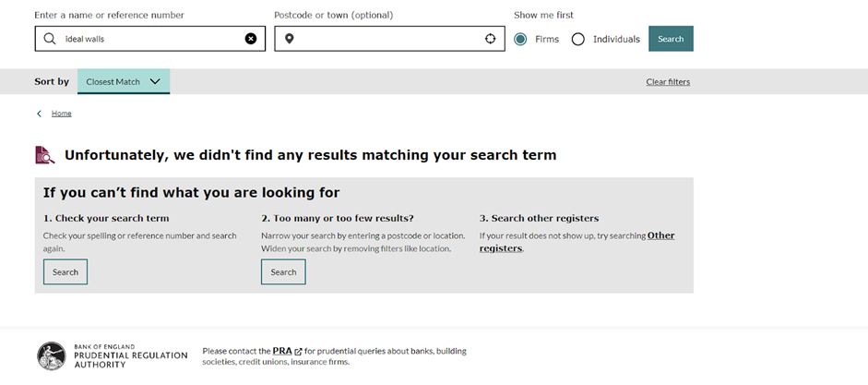The width and height of the screenshot is (868, 385).
Task: Open the Closest Match sort dropdown
Action: [x=124, y=81]
